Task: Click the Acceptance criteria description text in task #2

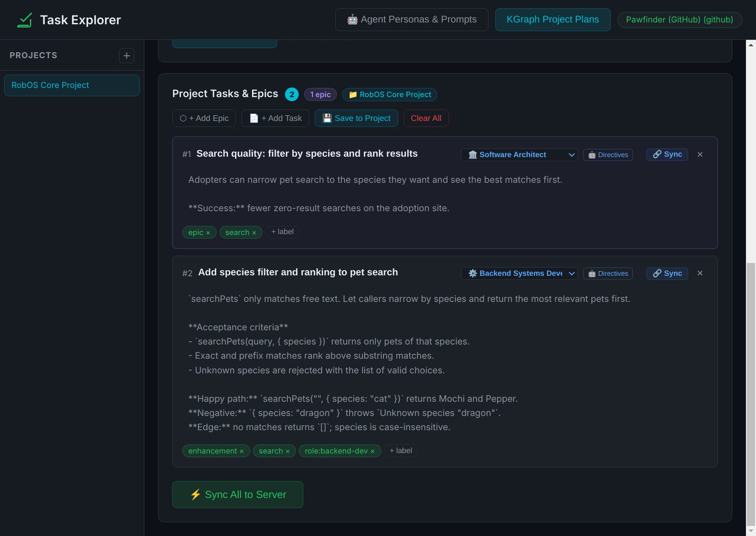Action: click(x=238, y=327)
